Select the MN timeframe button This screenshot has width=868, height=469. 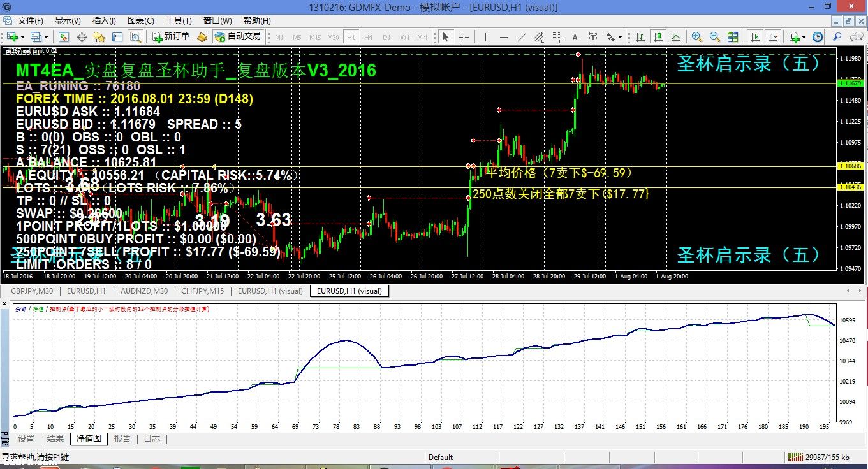coord(422,37)
